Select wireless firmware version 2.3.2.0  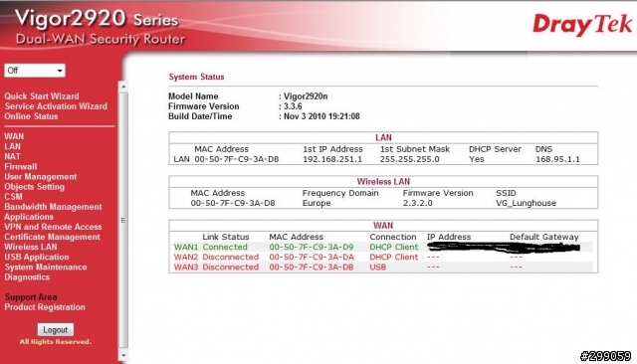(x=418, y=203)
